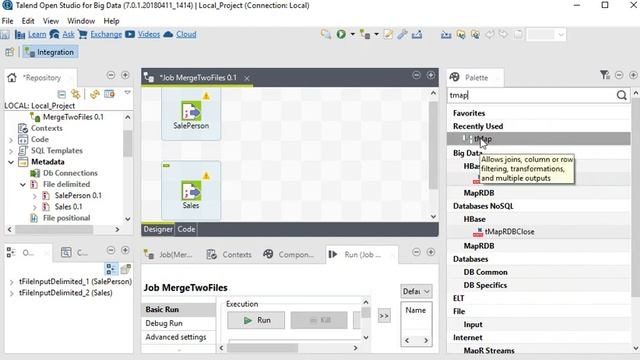
Task: Close the Job MergeTwoFiles 0.1 editor tab
Action: [x=247, y=78]
